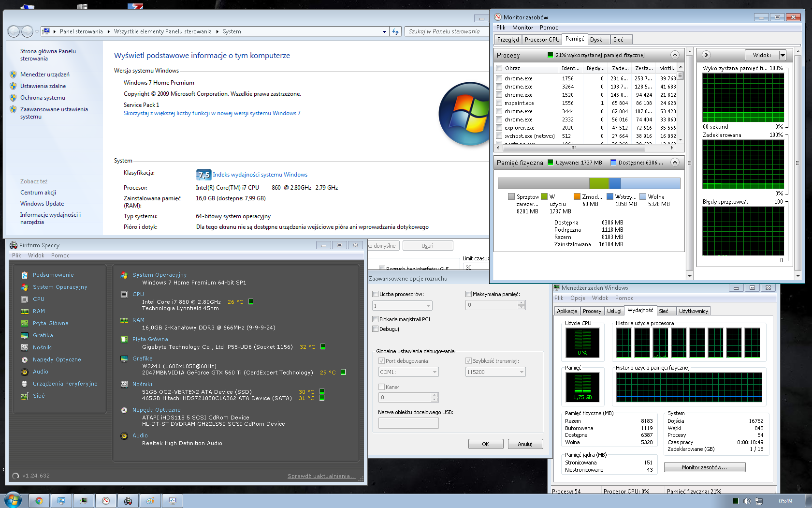Click the Monitor zasobów button
The height and width of the screenshot is (508, 812).
click(704, 466)
